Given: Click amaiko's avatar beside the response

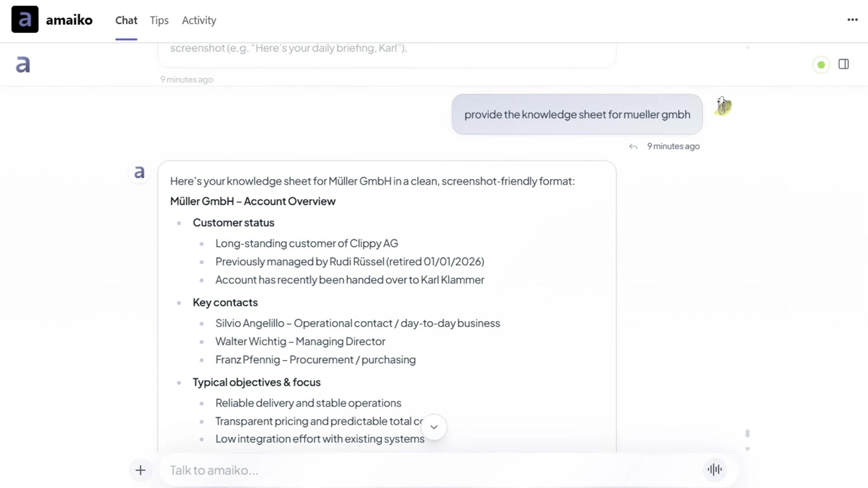Looking at the screenshot, I should click(x=139, y=172).
